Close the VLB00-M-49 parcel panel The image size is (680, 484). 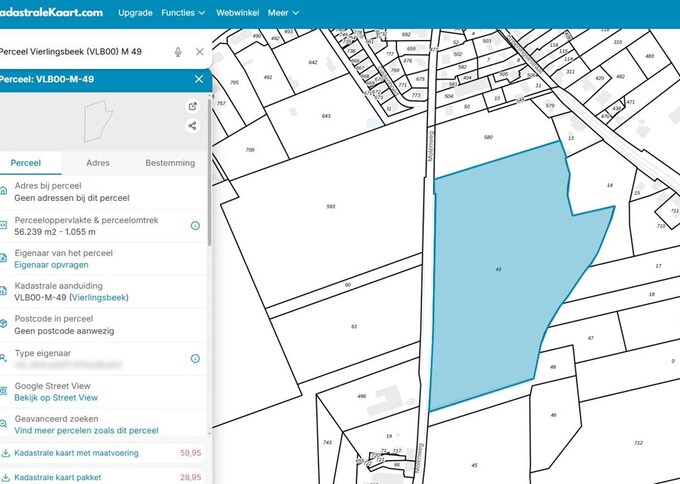198,79
